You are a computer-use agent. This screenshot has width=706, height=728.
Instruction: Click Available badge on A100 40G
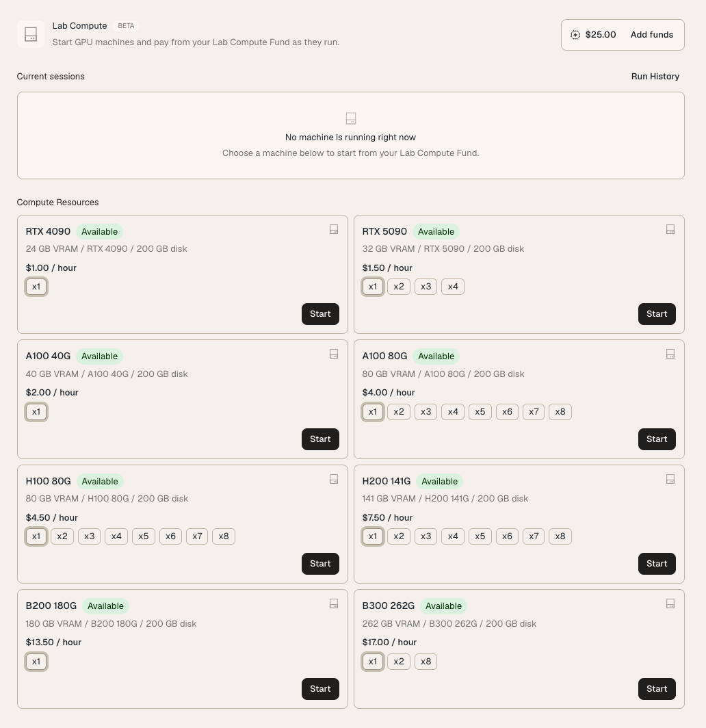point(99,356)
